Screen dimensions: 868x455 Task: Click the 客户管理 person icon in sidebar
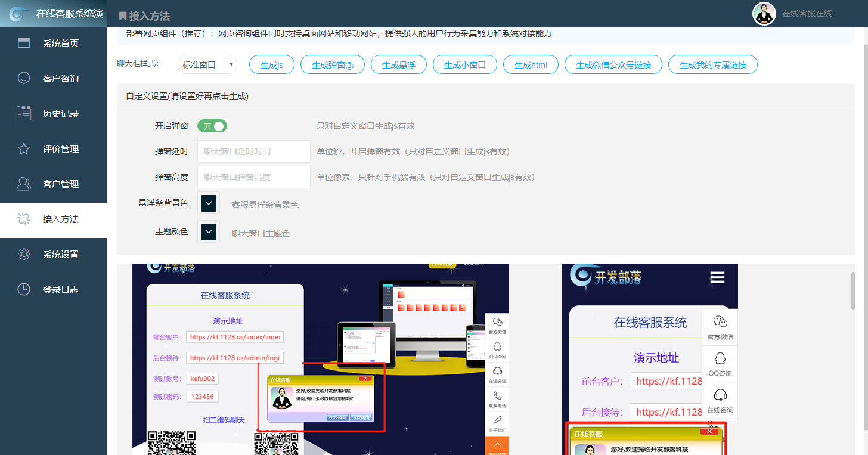point(24,184)
